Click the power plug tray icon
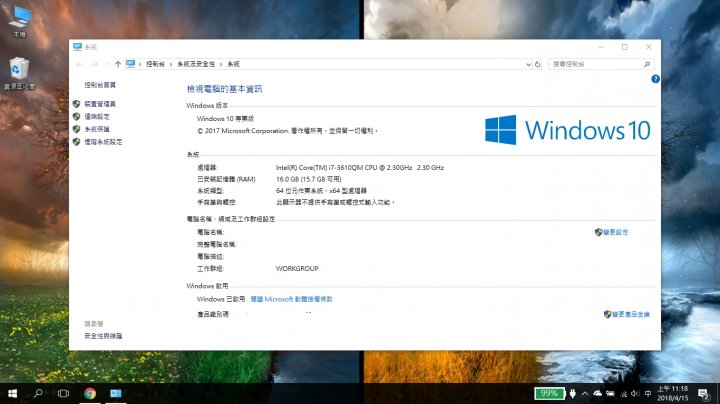The height and width of the screenshot is (404, 720). 573,393
